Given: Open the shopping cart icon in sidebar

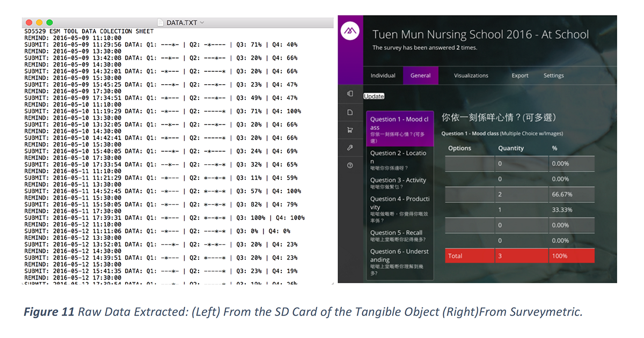Looking at the screenshot, I should (x=350, y=130).
